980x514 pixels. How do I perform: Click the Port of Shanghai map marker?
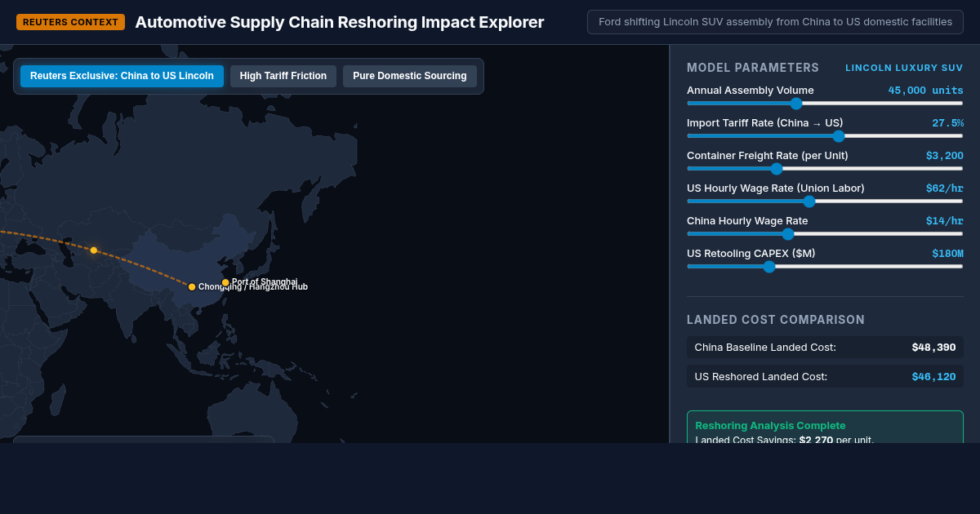point(225,282)
